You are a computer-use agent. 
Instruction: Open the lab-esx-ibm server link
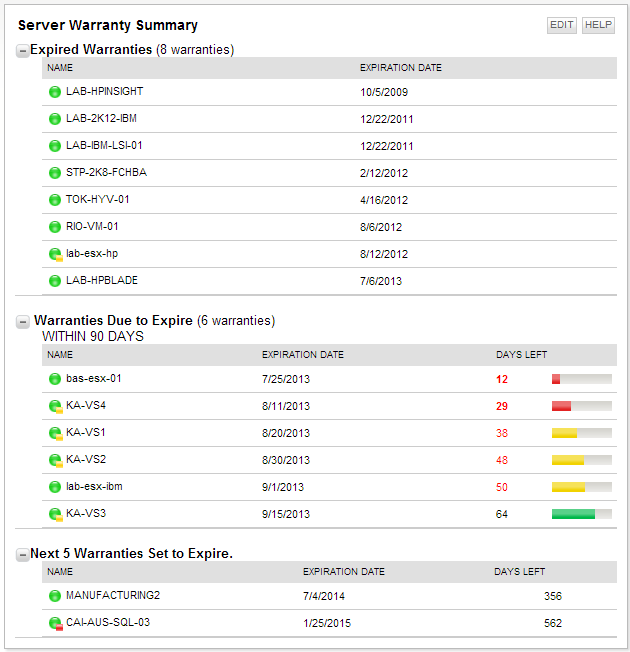click(x=94, y=487)
